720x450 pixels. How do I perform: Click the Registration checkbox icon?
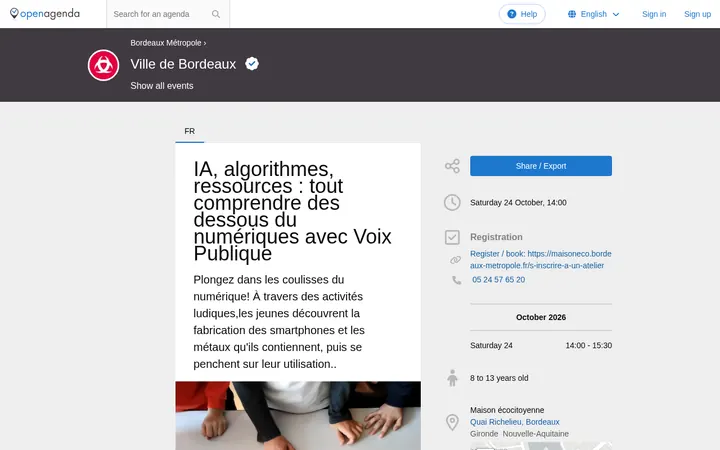pos(452,237)
